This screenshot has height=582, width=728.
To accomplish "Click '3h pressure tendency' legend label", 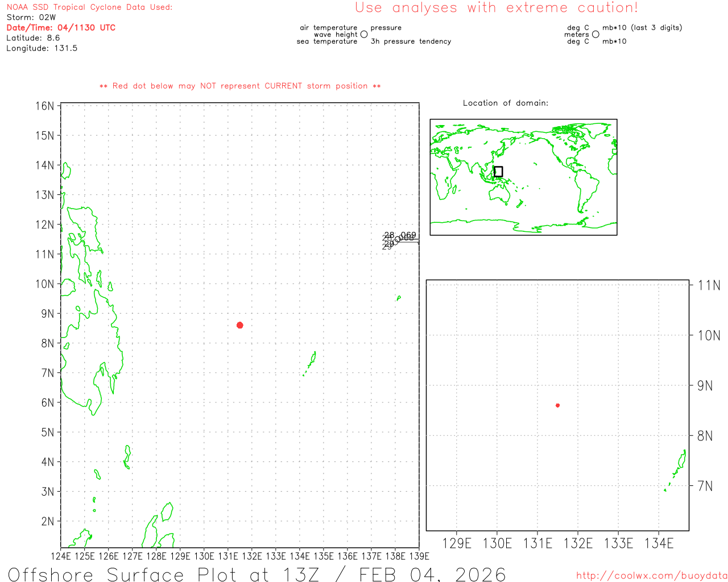I will point(411,41).
